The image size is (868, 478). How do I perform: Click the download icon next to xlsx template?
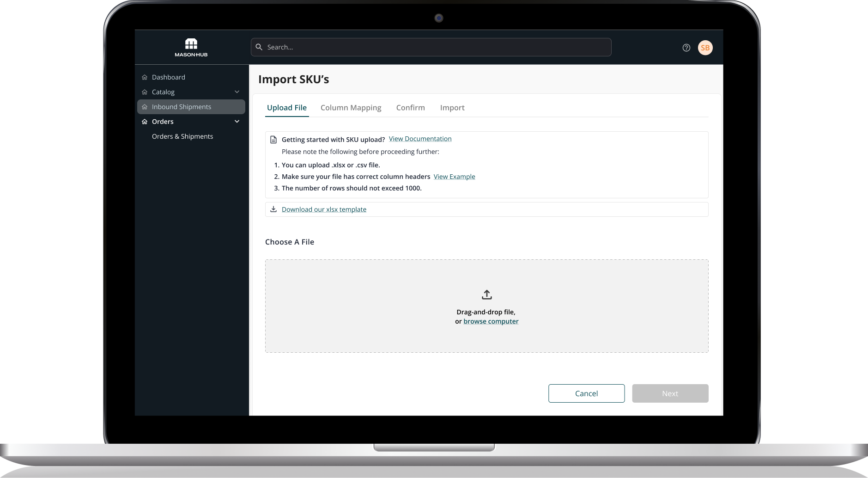tap(274, 209)
